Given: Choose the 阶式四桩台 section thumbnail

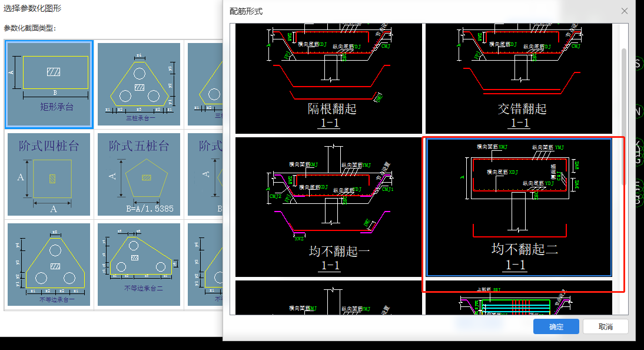Looking at the screenshot, I should [49, 174].
